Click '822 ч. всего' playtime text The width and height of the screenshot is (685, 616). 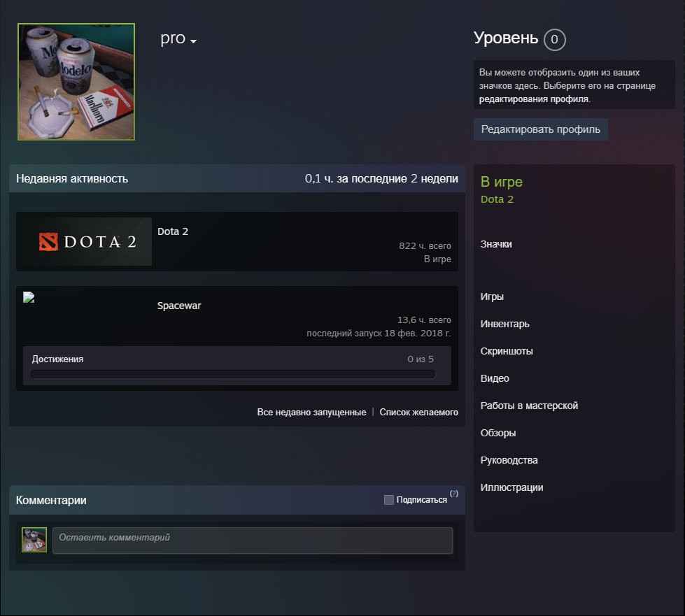point(425,246)
